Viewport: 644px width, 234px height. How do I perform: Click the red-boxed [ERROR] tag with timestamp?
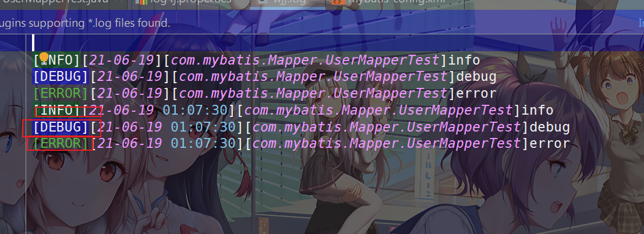point(61,143)
